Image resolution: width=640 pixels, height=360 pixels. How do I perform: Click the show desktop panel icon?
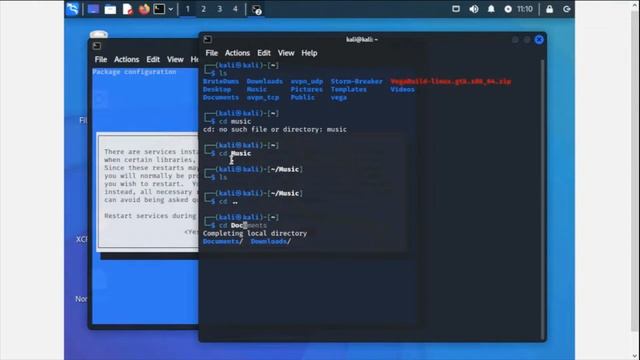93,9
